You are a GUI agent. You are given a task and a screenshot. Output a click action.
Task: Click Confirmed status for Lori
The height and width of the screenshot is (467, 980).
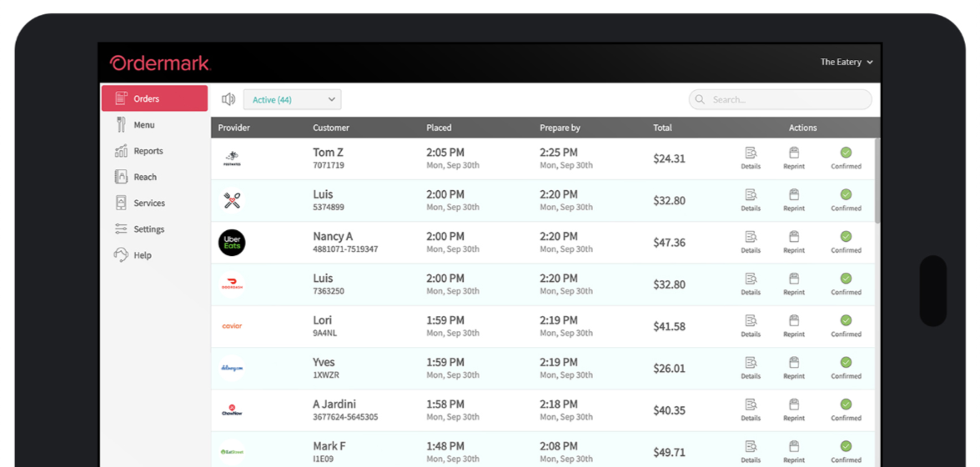click(846, 326)
